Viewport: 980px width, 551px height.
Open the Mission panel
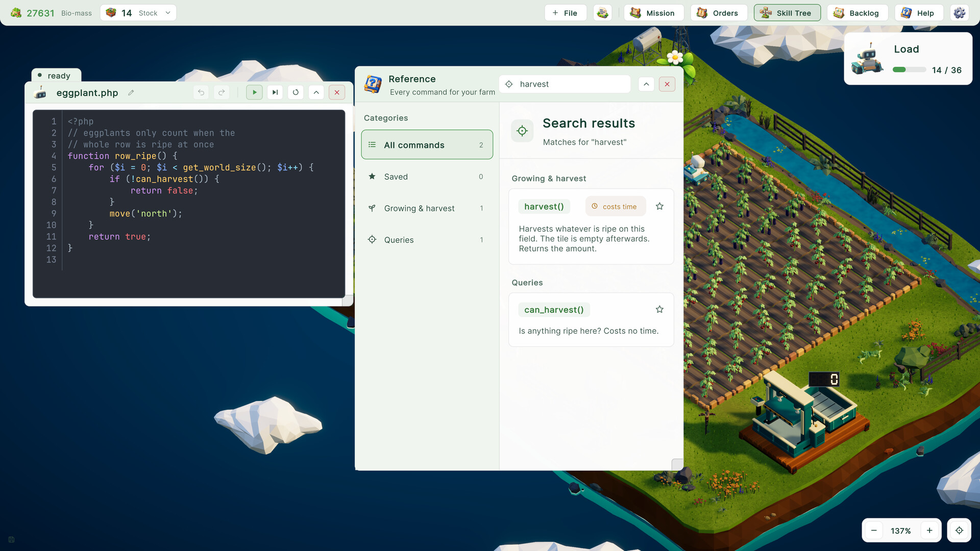coord(653,13)
